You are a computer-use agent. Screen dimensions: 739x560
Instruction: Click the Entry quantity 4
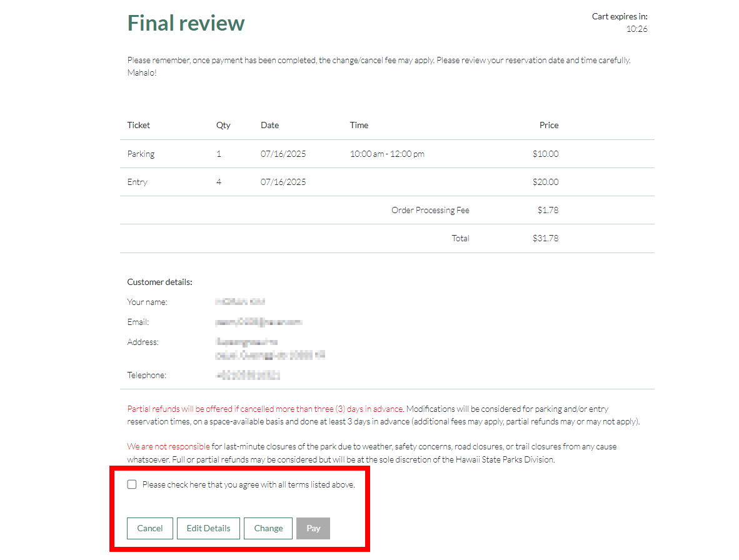pyautogui.click(x=219, y=182)
